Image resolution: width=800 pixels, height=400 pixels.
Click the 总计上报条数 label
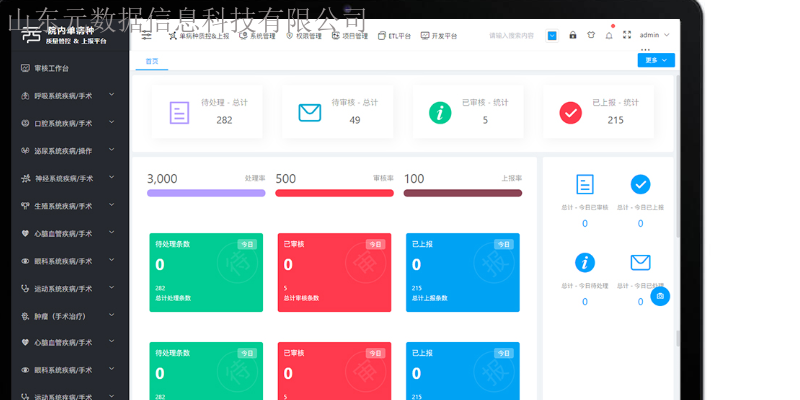[x=430, y=298]
